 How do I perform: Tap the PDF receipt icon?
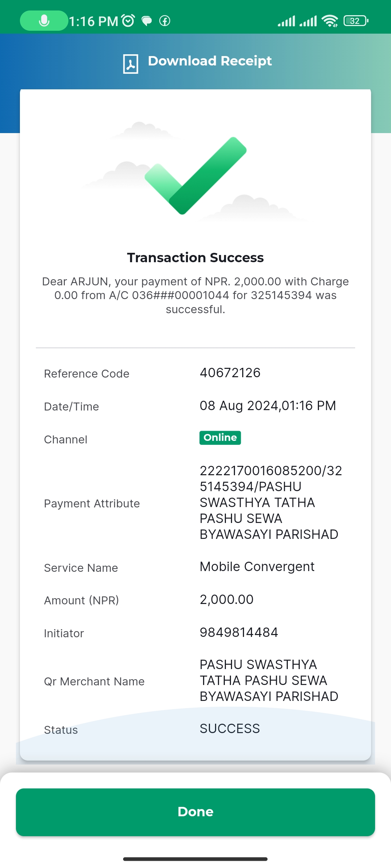pyautogui.click(x=131, y=64)
